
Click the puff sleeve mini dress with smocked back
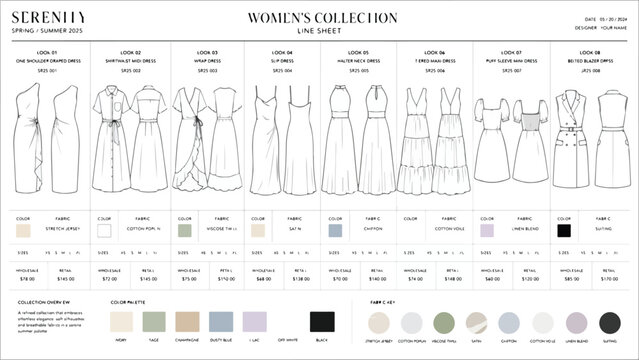click(x=531, y=140)
